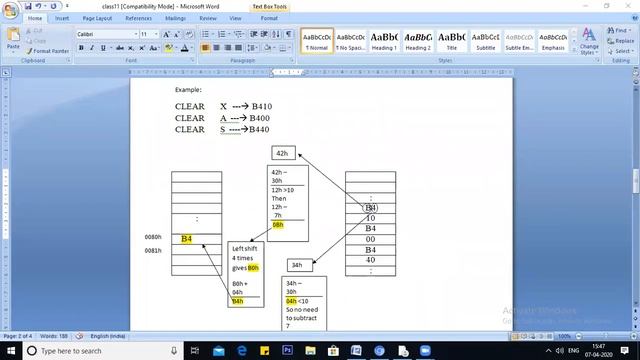Apply Heading 2 style
Screen dimensions: 640x360
(x=418, y=41)
